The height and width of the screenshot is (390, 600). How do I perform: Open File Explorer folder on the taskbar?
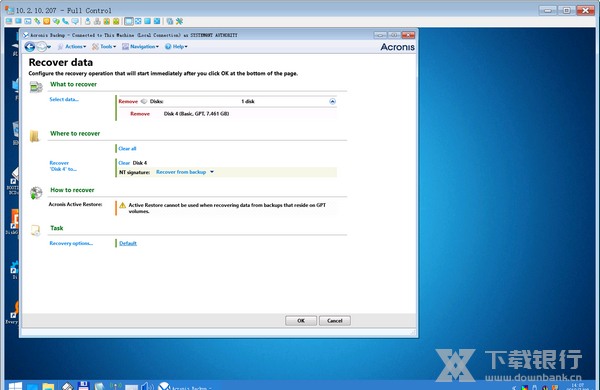coord(48,386)
